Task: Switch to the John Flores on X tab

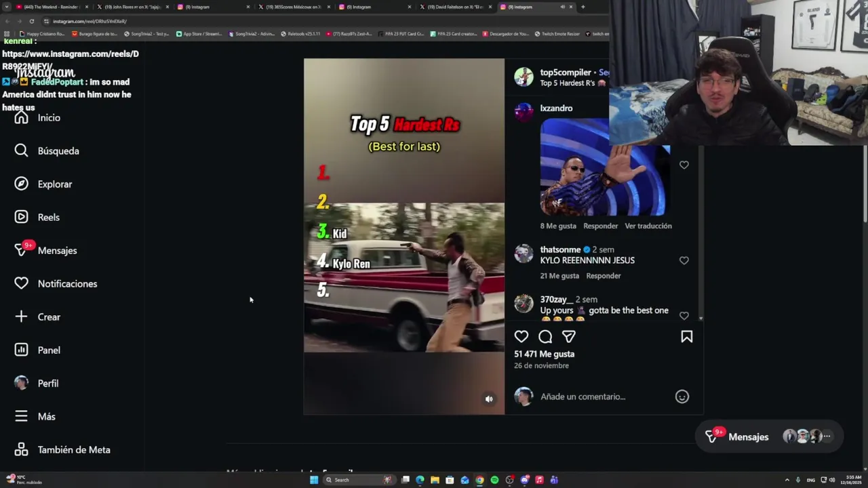Action: [x=133, y=7]
